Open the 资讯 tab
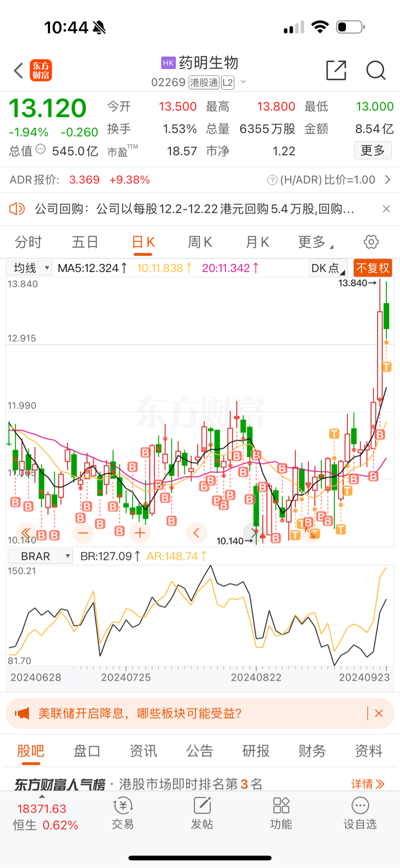The image size is (400, 868). pyautogui.click(x=143, y=751)
